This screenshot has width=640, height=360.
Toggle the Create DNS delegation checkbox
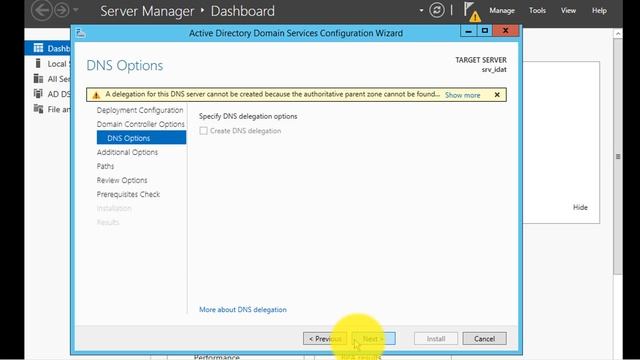coord(203,131)
